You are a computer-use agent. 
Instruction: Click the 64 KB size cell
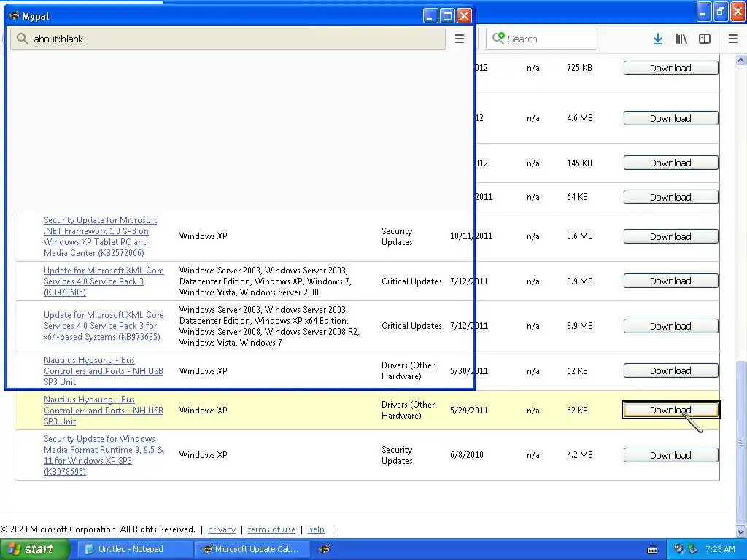pyautogui.click(x=577, y=197)
